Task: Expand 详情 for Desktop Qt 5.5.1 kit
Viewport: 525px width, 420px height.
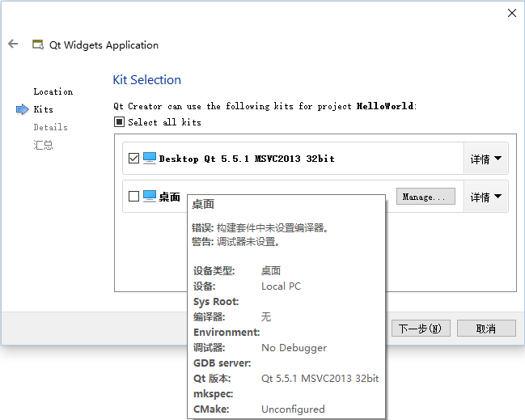Action: [x=486, y=159]
